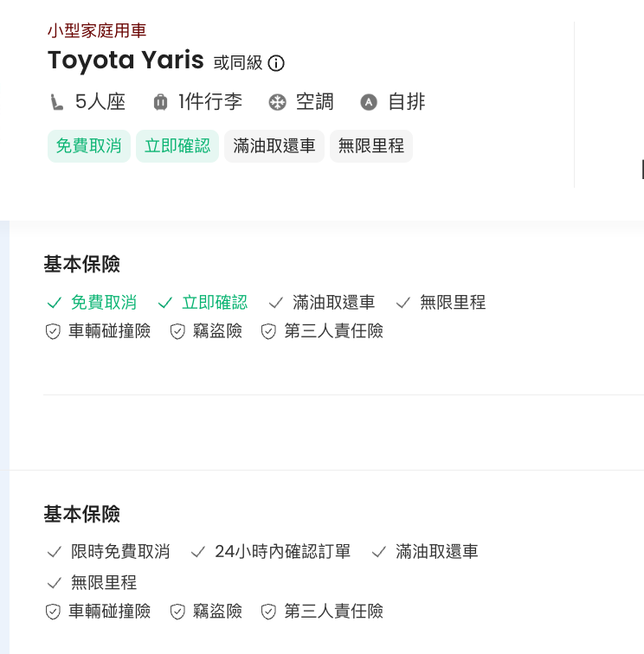
Task: Click the 1件行李 text
Action: 210,102
